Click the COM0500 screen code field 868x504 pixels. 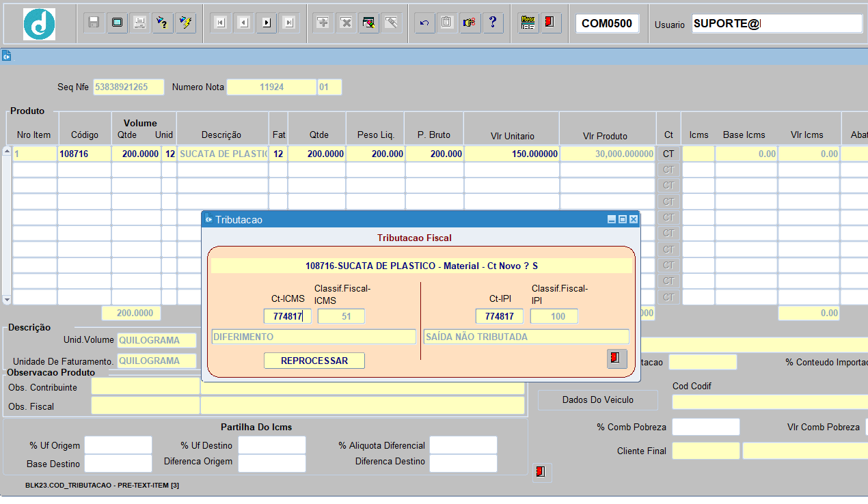[606, 23]
